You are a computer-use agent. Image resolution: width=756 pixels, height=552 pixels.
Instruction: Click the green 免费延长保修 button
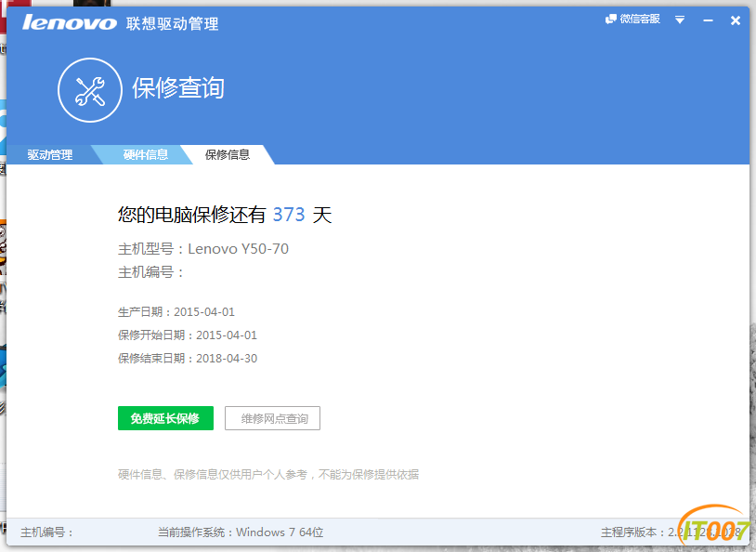point(165,418)
